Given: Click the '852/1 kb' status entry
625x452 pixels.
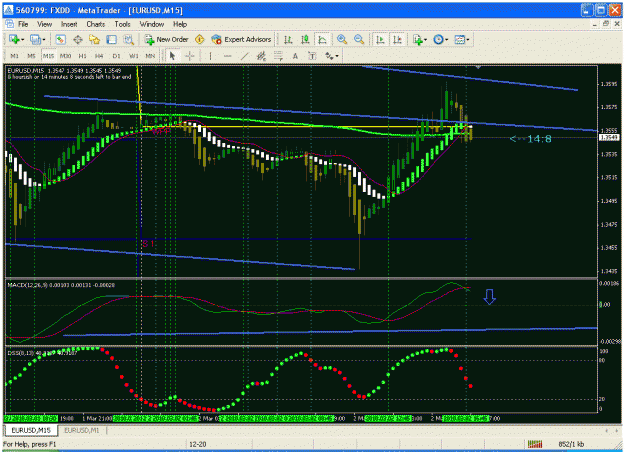Looking at the screenshot, I should pyautogui.click(x=571, y=444).
